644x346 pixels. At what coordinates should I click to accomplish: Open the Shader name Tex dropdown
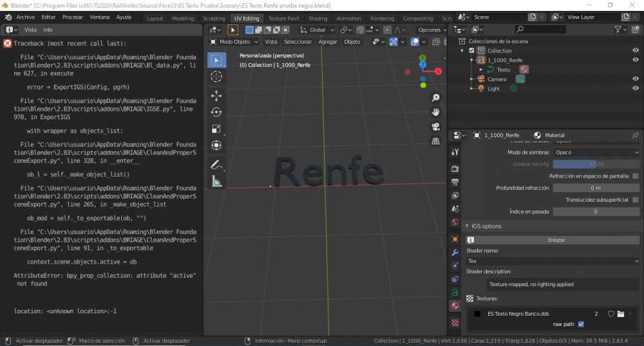pos(553,261)
